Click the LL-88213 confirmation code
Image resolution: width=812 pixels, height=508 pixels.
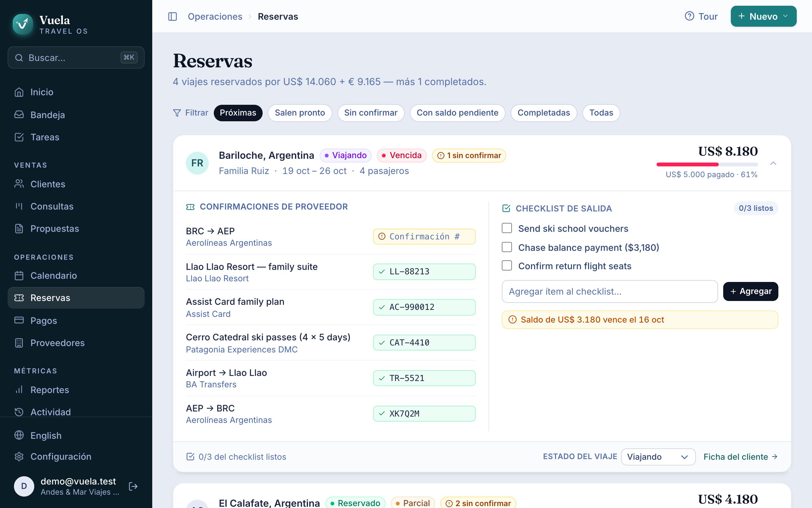pyautogui.click(x=424, y=271)
